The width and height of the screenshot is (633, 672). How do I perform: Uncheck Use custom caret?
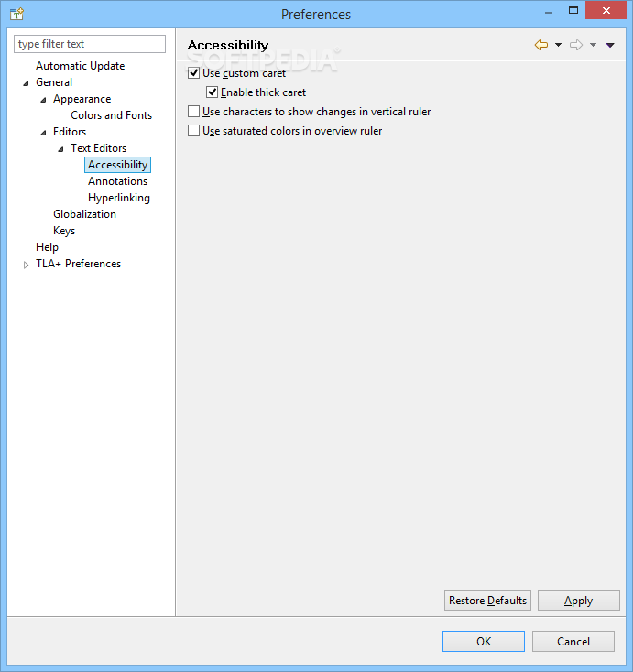coord(194,73)
